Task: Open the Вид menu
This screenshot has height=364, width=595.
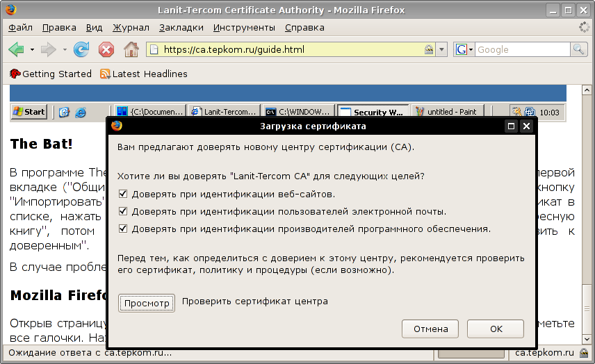Action: (x=94, y=28)
